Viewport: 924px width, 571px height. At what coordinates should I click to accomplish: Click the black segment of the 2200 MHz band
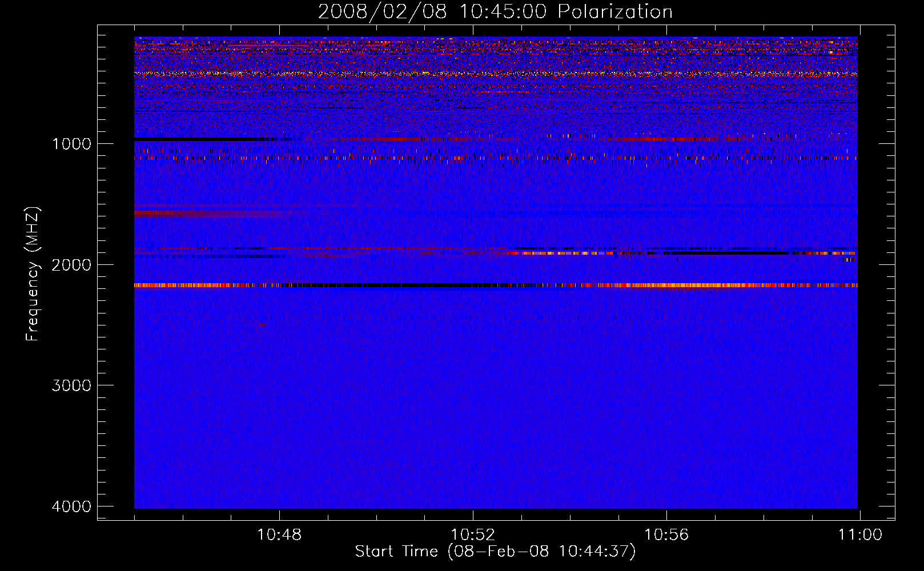400,285
